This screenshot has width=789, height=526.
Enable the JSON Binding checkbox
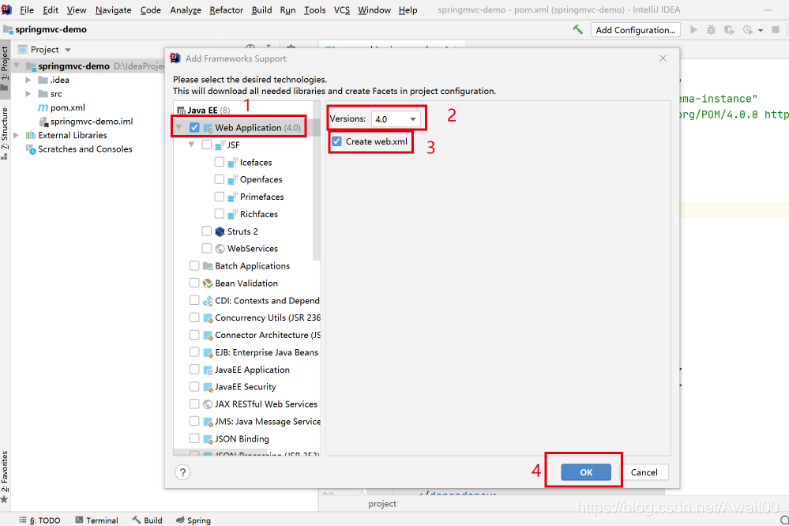[194, 438]
